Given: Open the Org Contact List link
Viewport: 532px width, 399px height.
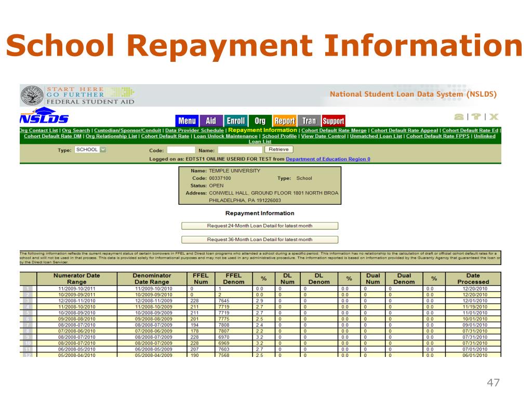Looking at the screenshot, I should pos(38,130).
